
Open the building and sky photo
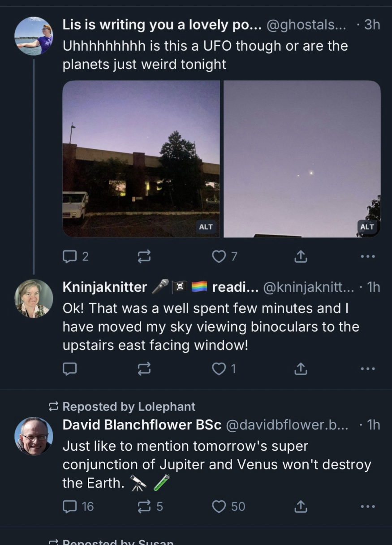pos(141,158)
